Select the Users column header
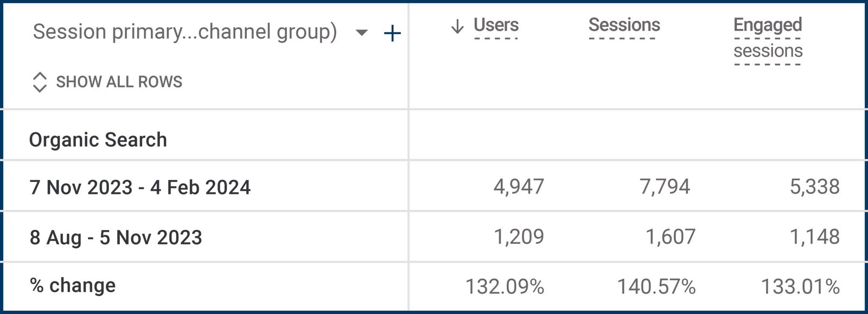Image resolution: width=868 pixels, height=314 pixels. pyautogui.click(x=495, y=24)
